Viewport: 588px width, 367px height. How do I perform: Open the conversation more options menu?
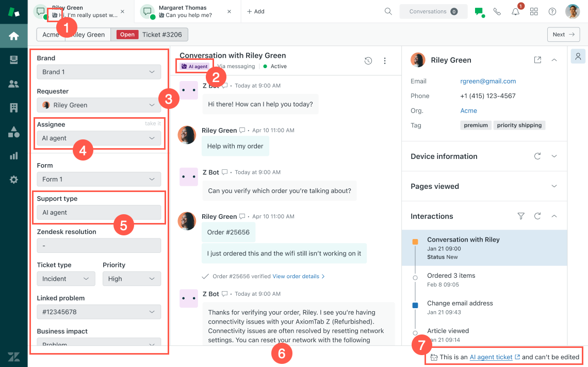coord(384,61)
